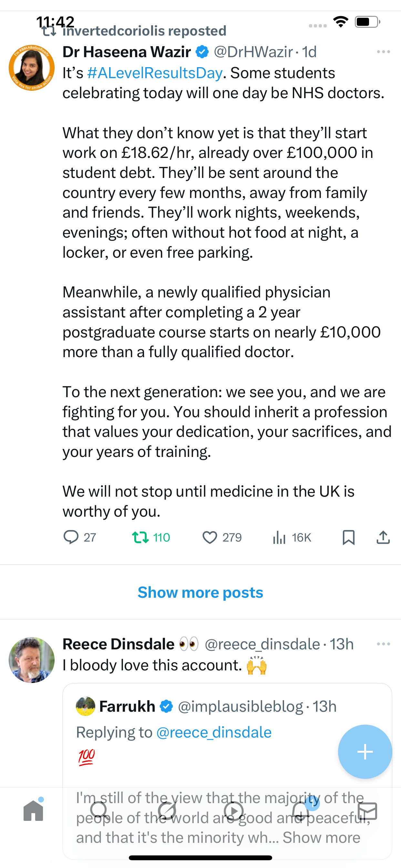Open the Search tab
Screen dimensions: 401x868
point(99,811)
